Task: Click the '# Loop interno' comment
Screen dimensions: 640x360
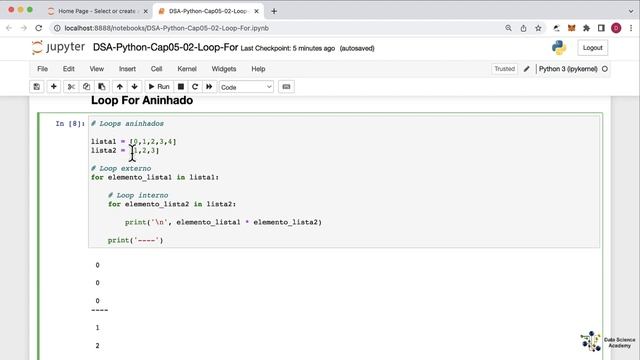Action: pos(138,196)
